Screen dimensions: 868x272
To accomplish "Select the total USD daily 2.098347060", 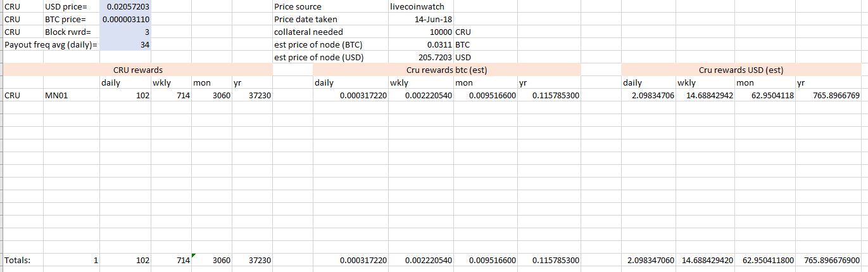I will 648,260.
